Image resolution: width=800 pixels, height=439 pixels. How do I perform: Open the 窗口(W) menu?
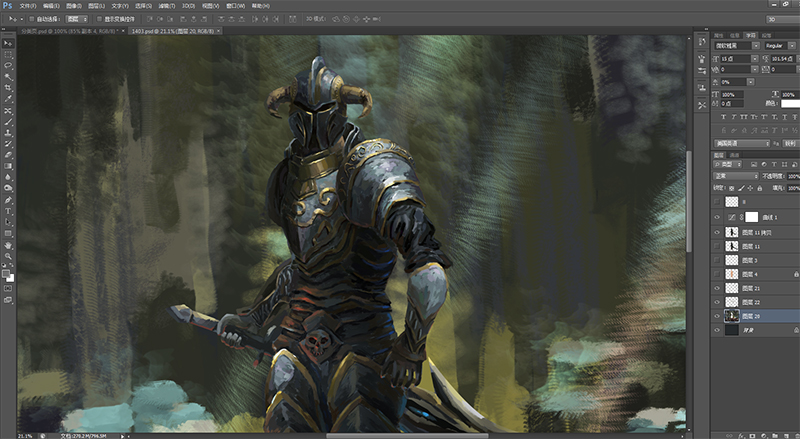pyautogui.click(x=235, y=6)
